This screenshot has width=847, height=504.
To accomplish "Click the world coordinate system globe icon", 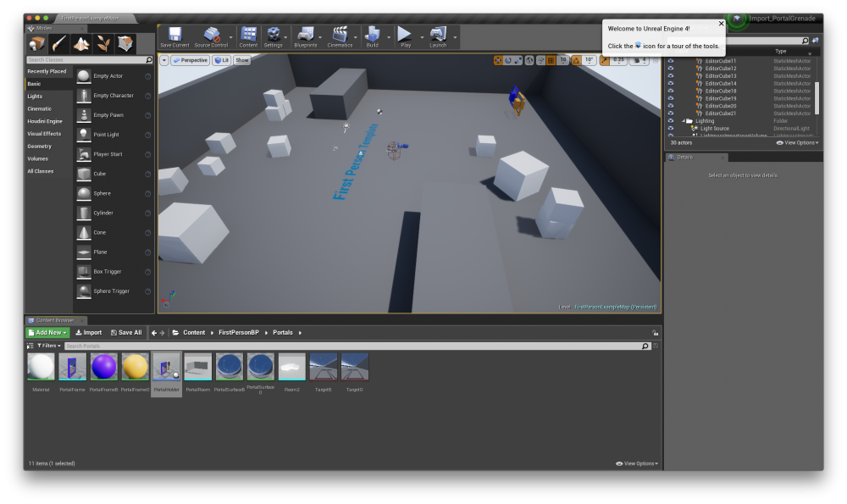I will [529, 60].
